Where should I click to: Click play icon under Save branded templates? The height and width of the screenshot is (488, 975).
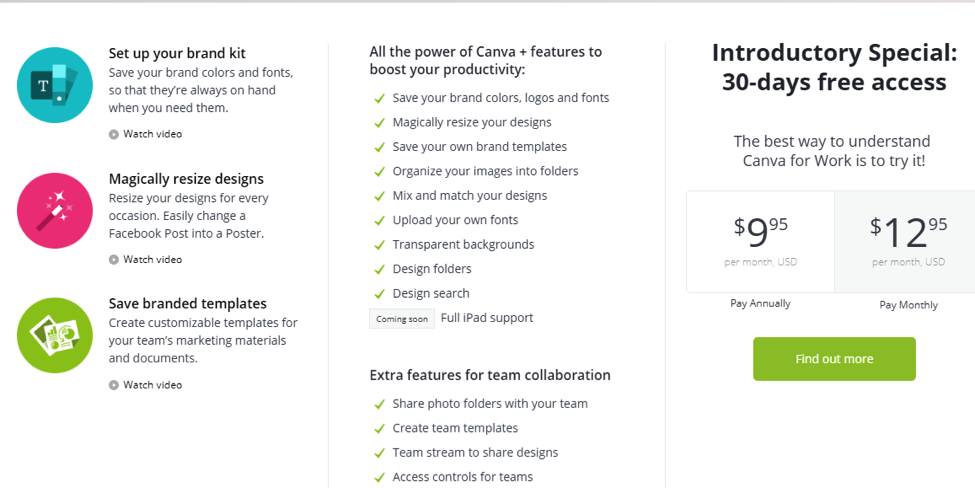coord(114,385)
